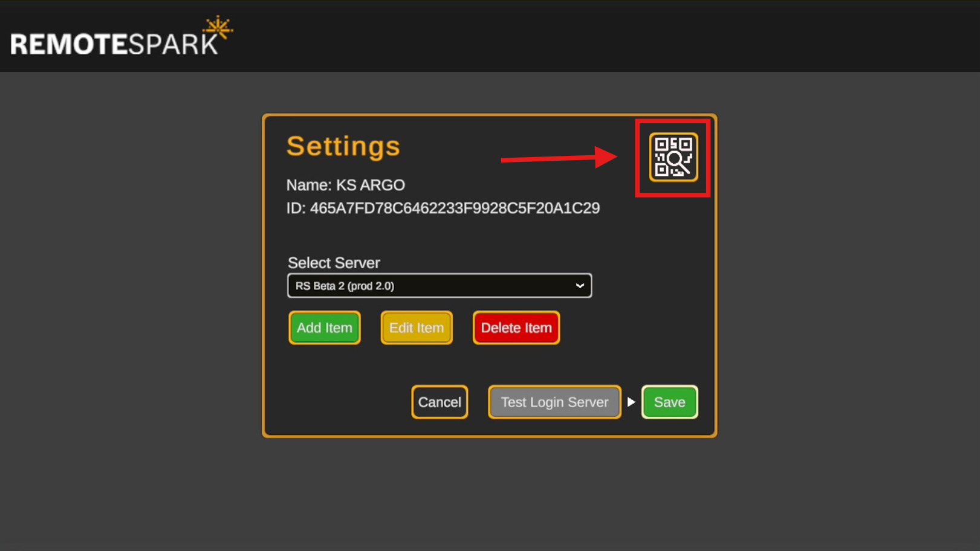The height and width of the screenshot is (551, 980).
Task: Click the Delete Item button
Action: (516, 327)
